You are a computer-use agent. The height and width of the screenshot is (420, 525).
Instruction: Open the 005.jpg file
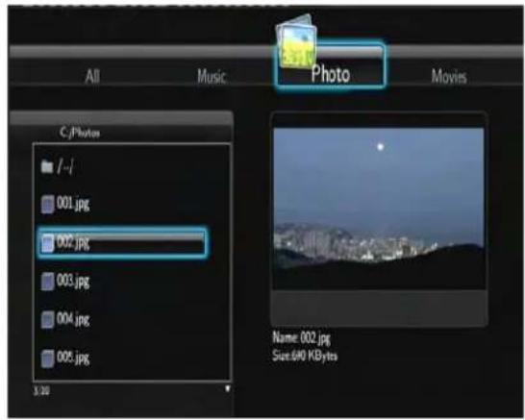[x=73, y=358]
